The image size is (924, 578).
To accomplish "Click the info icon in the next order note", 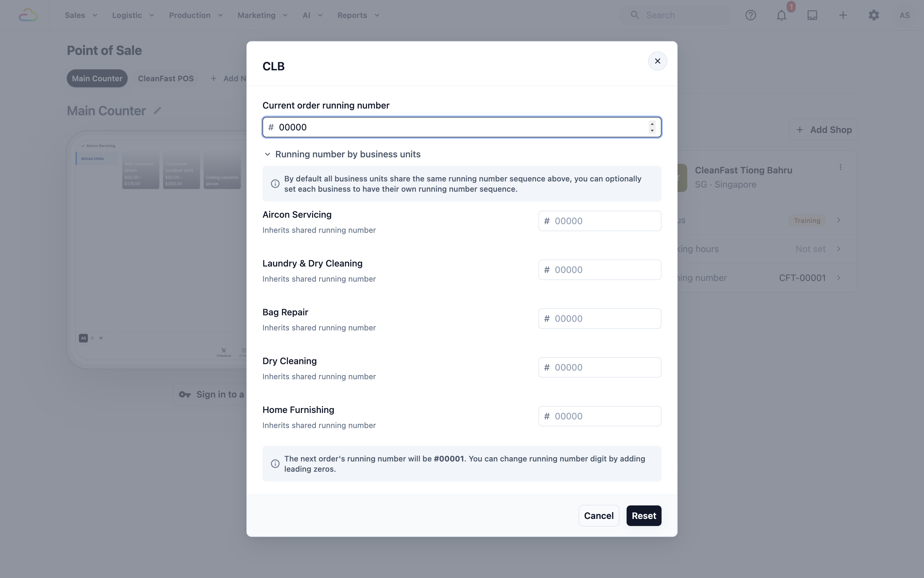I will (275, 464).
